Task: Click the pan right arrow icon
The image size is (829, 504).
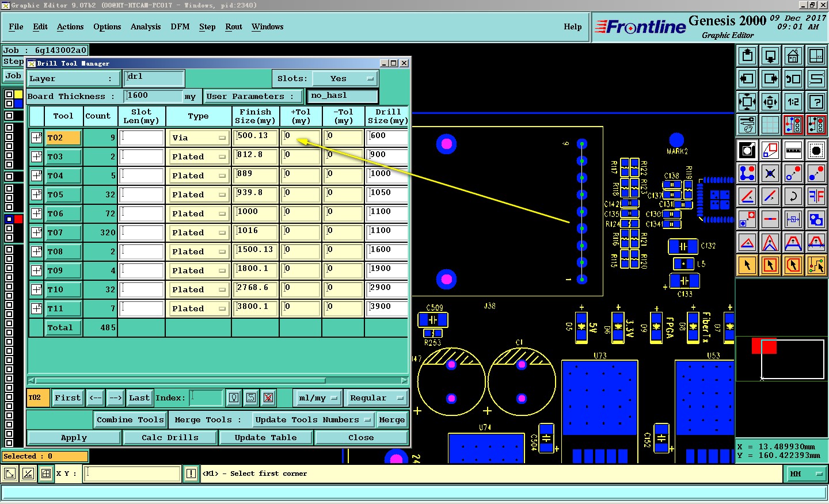Action: (770, 79)
